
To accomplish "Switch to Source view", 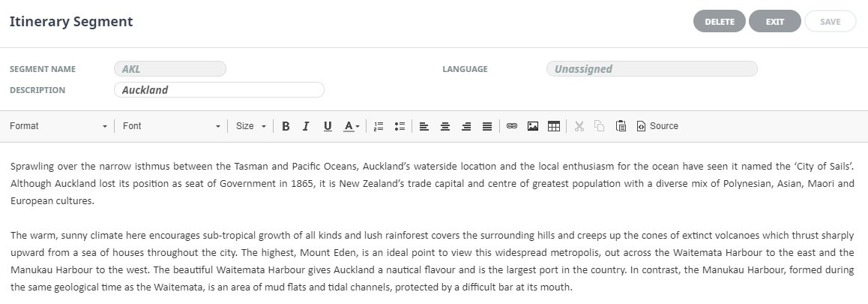I will [657, 127].
